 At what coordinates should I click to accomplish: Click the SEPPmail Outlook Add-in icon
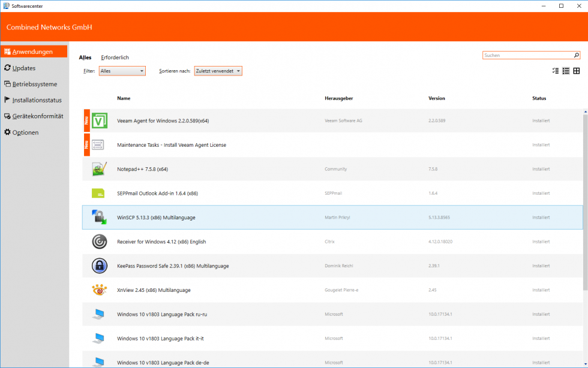coord(98,193)
